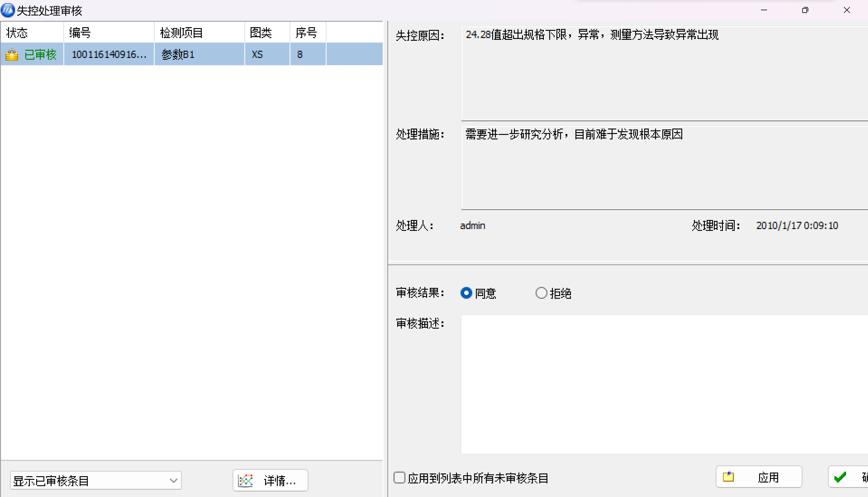Click the lock icon in the 已审核 row
868x497 pixels.
pos(11,54)
